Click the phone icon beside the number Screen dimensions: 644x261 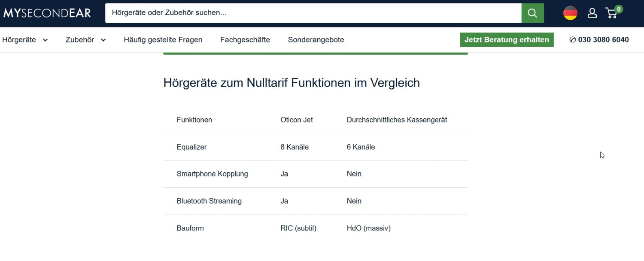(x=572, y=40)
